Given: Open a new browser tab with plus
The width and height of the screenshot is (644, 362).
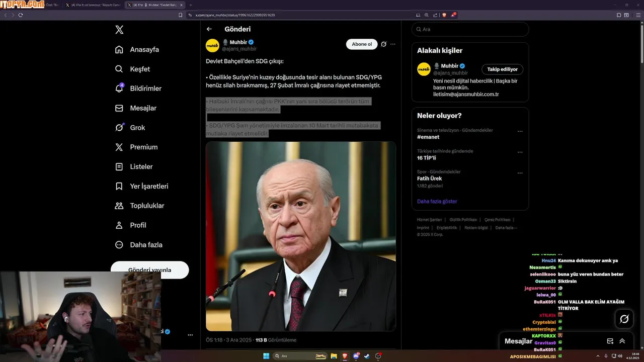Looking at the screenshot, I should 191,5.
